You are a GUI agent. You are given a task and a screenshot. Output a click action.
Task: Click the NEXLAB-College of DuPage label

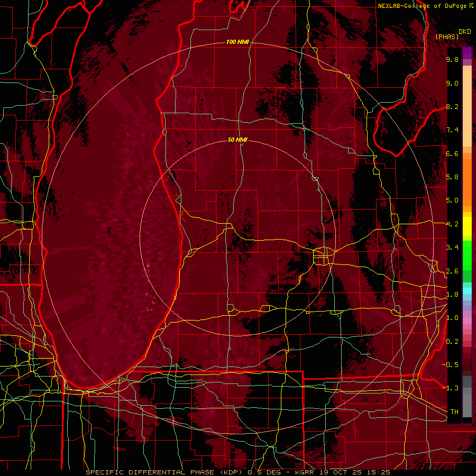(423, 6)
